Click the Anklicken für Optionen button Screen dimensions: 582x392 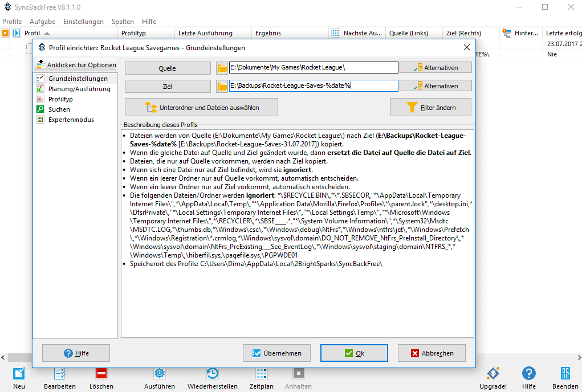(x=76, y=65)
